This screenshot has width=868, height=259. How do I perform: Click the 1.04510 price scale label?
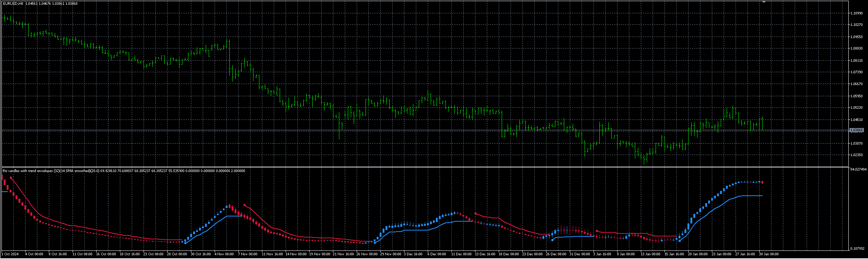point(857,120)
